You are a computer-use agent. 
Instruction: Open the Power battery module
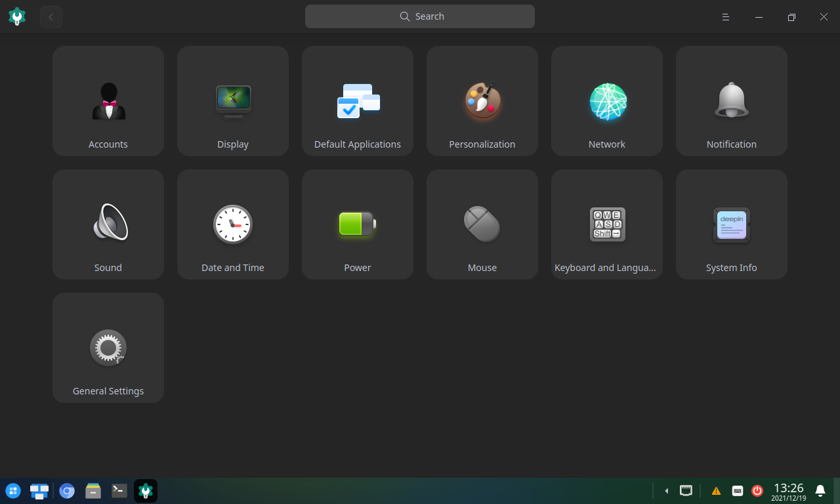358,224
